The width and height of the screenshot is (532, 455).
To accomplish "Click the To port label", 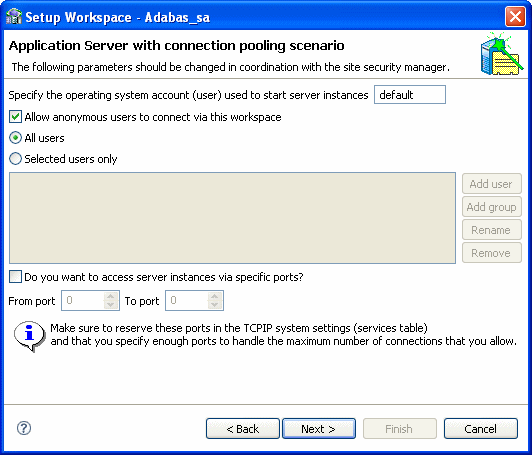I will (142, 301).
